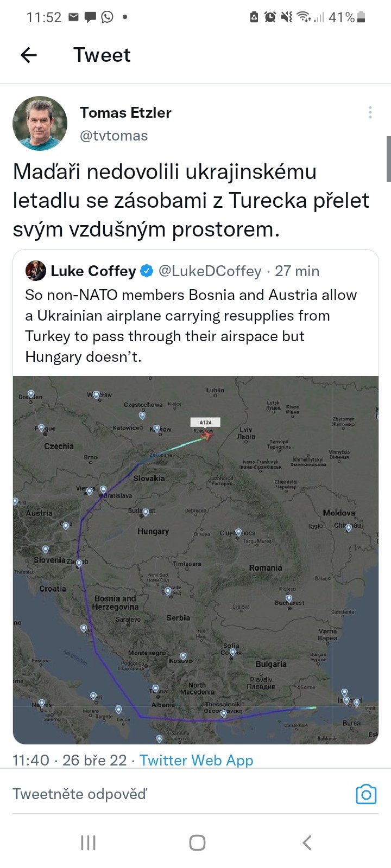
Task: Tap the 11:40 · 26 bře 22 timestamp
Action: 69,760
